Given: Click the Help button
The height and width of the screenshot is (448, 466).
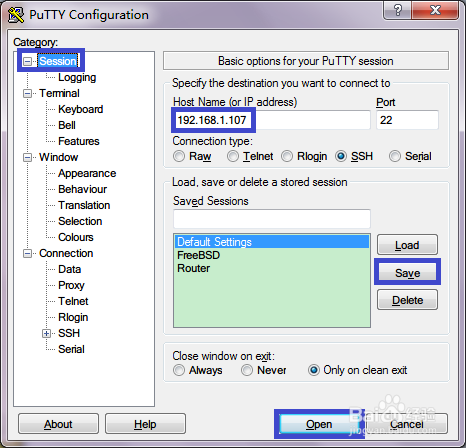Looking at the screenshot, I should 145,424.
